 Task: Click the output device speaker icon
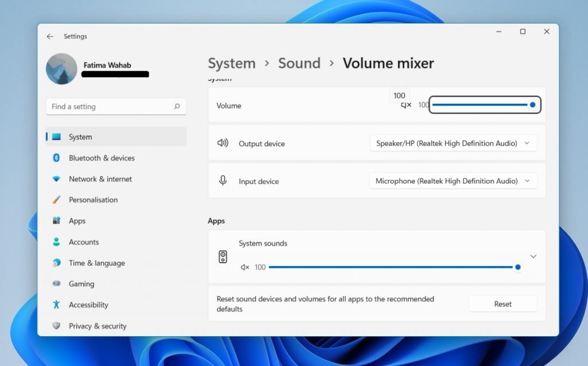[x=223, y=143]
